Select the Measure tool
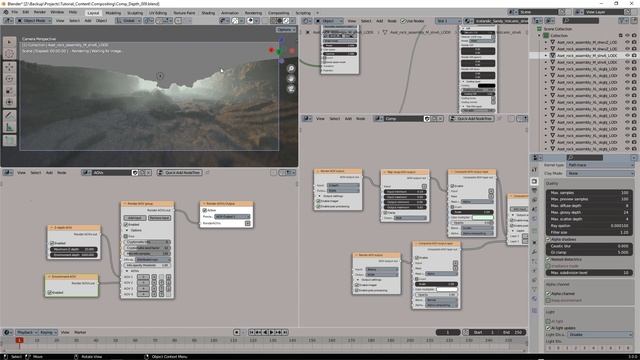 point(10,128)
